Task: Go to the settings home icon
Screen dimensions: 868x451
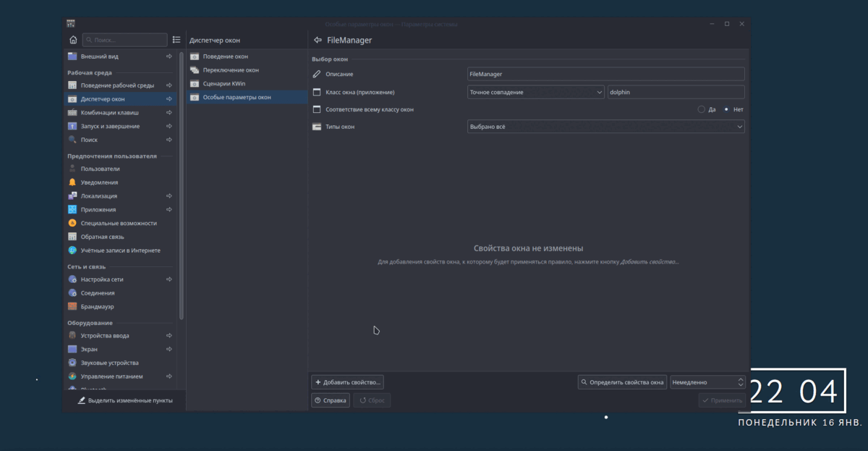Action: 73,40
